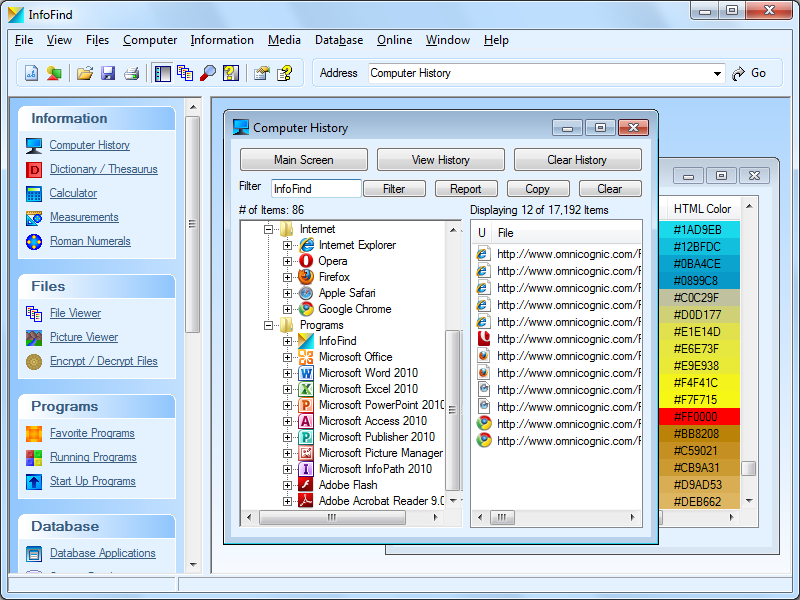Open the Address dropdown arrow
Viewport: 800px width, 600px height.
[718, 73]
